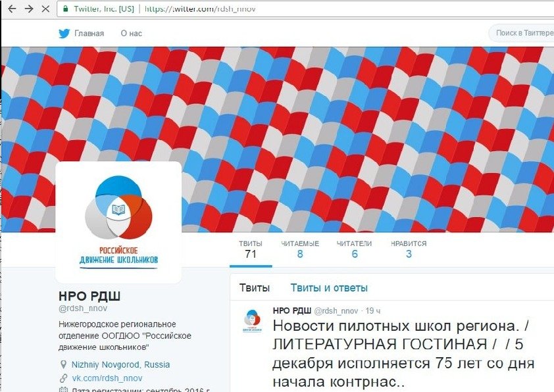Viewport: 554px width, 392px height.
Task: Click the link chain icon
Action: tap(63, 378)
